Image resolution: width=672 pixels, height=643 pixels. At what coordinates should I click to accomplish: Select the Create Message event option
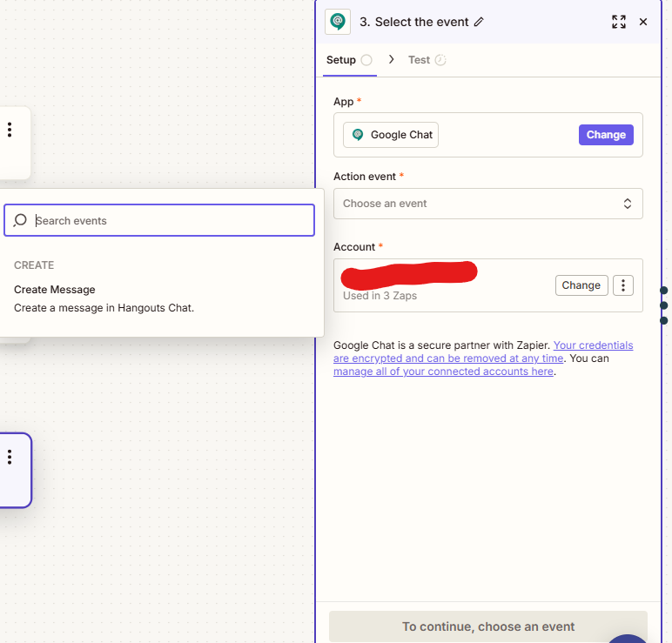tap(55, 290)
